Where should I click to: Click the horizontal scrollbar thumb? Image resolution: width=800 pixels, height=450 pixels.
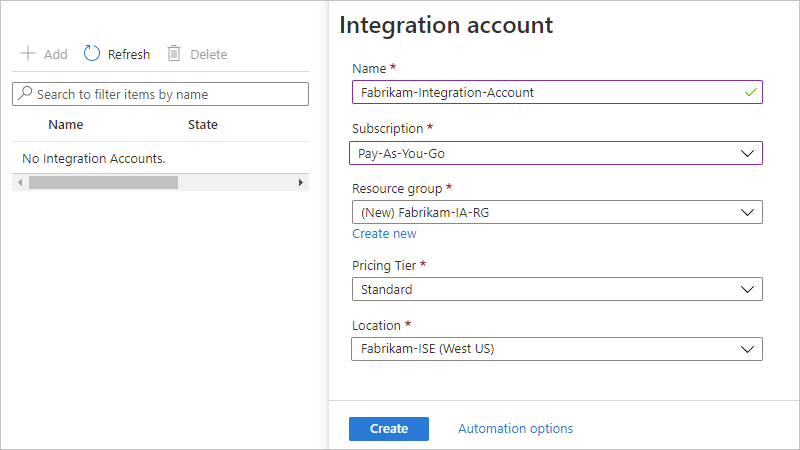[x=104, y=183]
